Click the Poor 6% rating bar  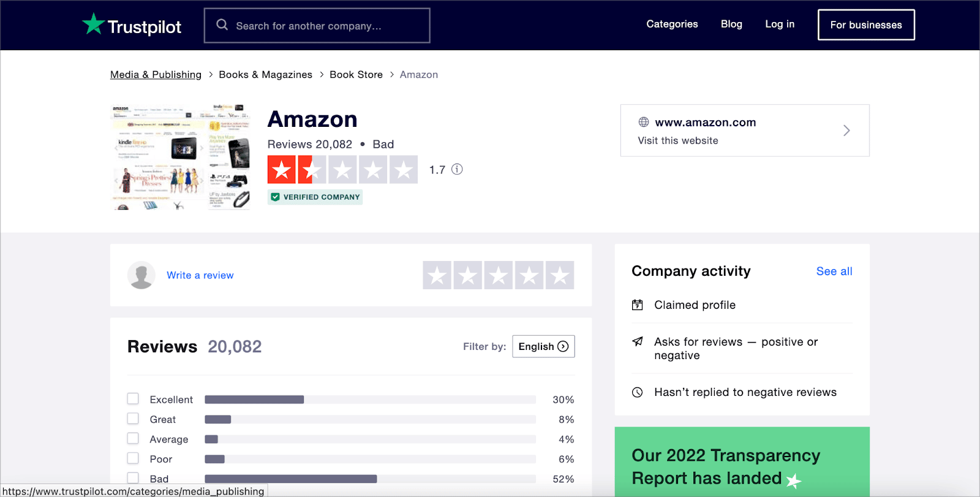click(x=370, y=459)
